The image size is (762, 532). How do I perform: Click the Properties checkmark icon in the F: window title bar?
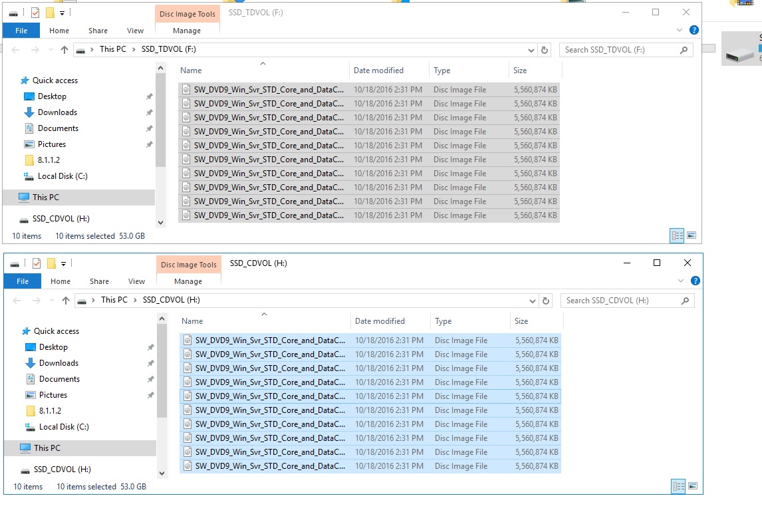click(x=36, y=12)
